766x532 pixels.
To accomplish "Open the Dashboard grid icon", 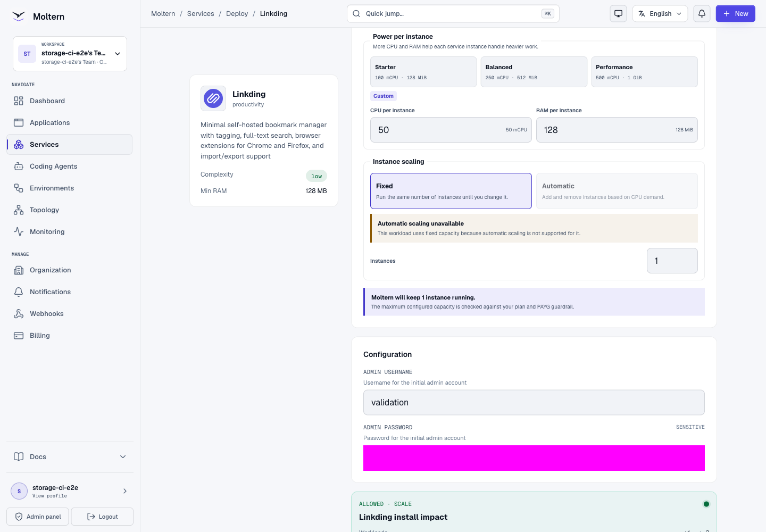I will (x=19, y=101).
